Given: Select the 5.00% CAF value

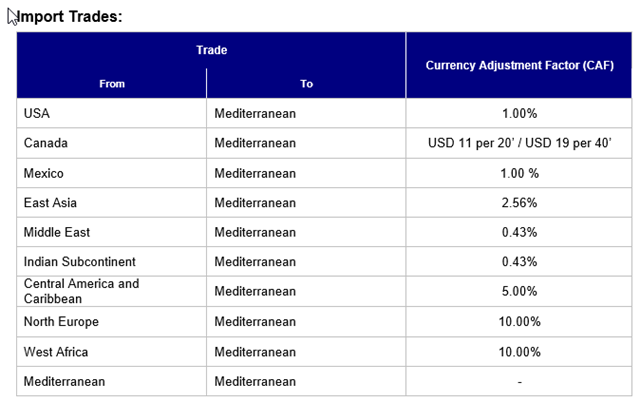Looking at the screenshot, I should [x=520, y=291].
